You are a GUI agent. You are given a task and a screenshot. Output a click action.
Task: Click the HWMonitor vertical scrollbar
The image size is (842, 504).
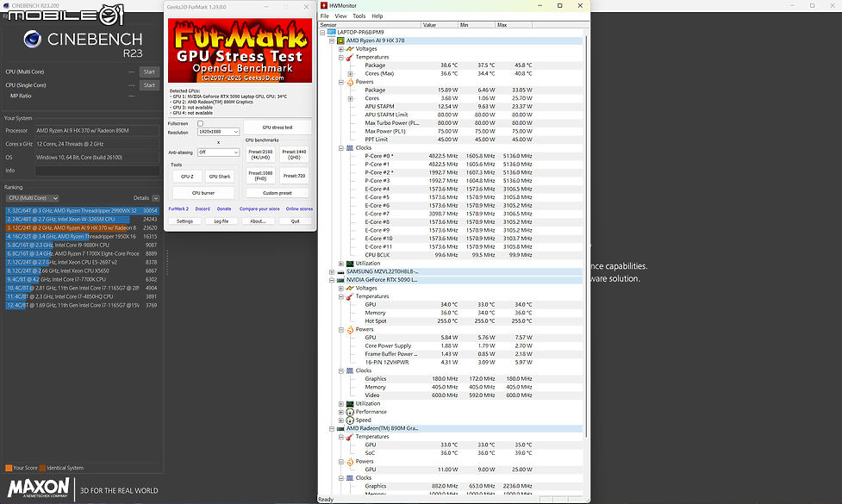586,236
